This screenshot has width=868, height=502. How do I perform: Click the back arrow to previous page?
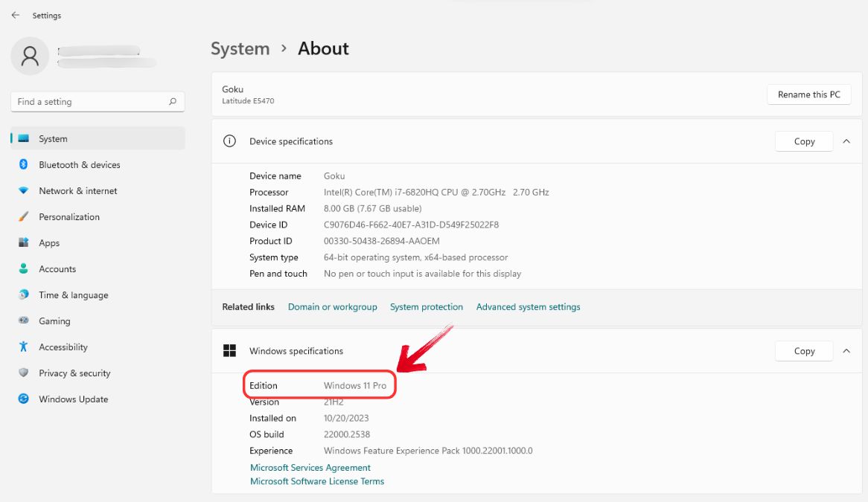(16, 15)
